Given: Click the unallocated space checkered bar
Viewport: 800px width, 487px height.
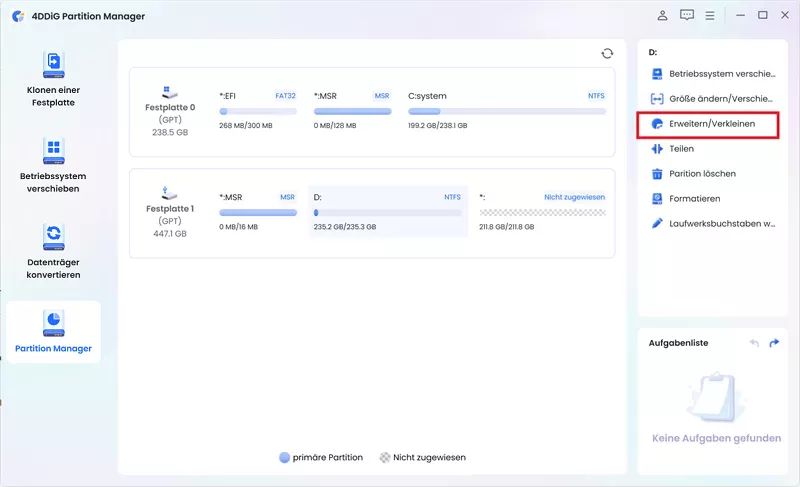Looking at the screenshot, I should click(542, 213).
